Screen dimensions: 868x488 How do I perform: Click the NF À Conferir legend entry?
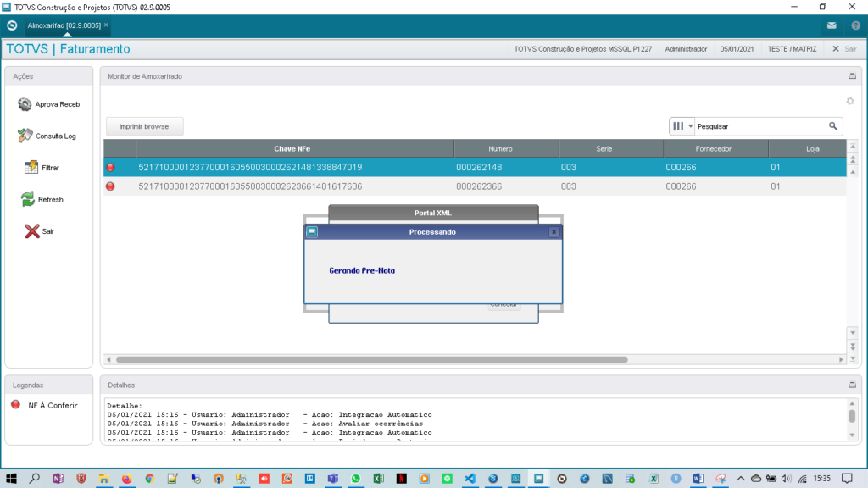45,405
